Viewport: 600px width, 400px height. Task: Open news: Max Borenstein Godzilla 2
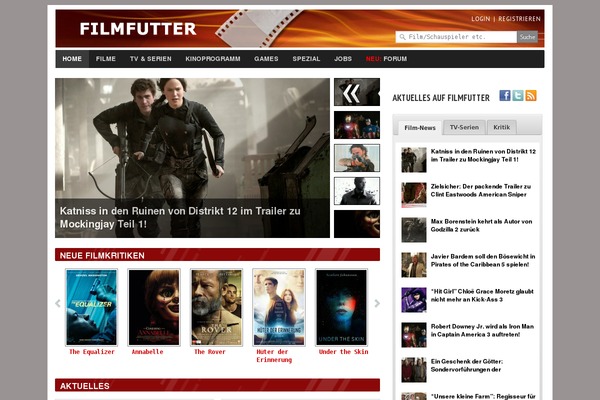(481, 225)
